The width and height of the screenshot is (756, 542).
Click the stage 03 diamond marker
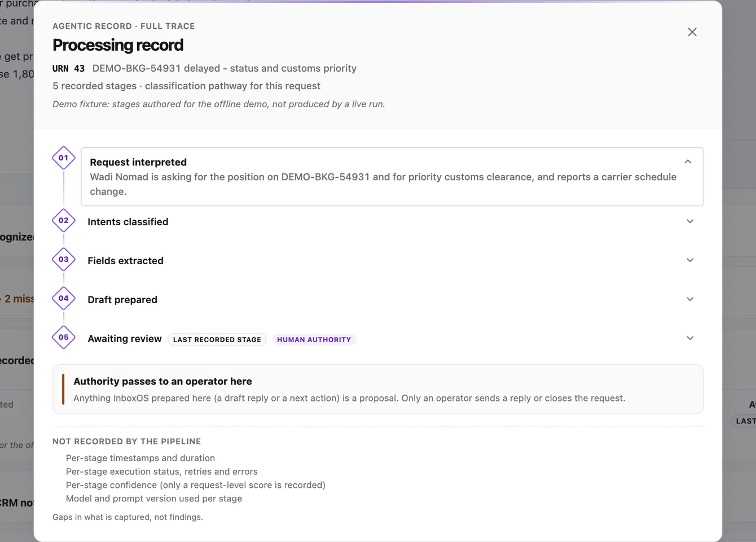pyautogui.click(x=64, y=260)
